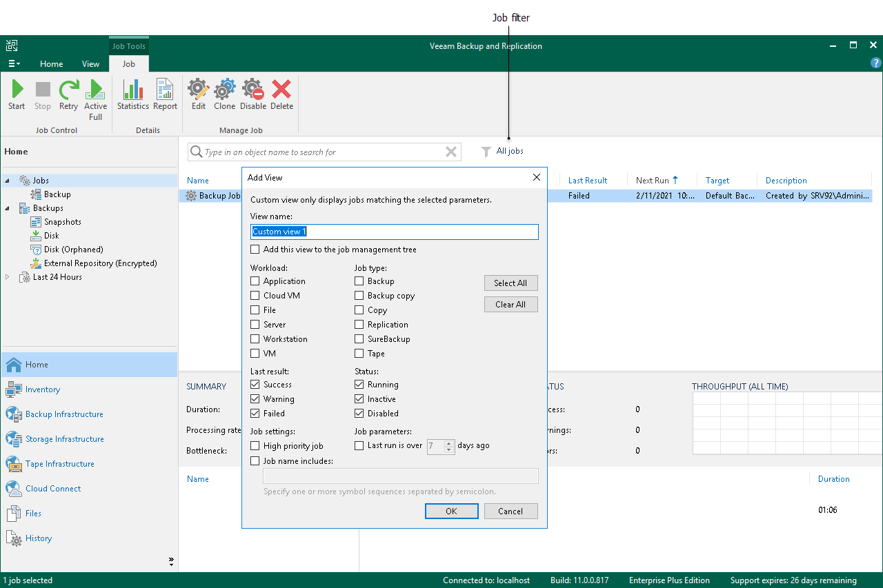This screenshot has width=883, height=588.
Task: Open the main application menu dropdown
Action: point(14,63)
